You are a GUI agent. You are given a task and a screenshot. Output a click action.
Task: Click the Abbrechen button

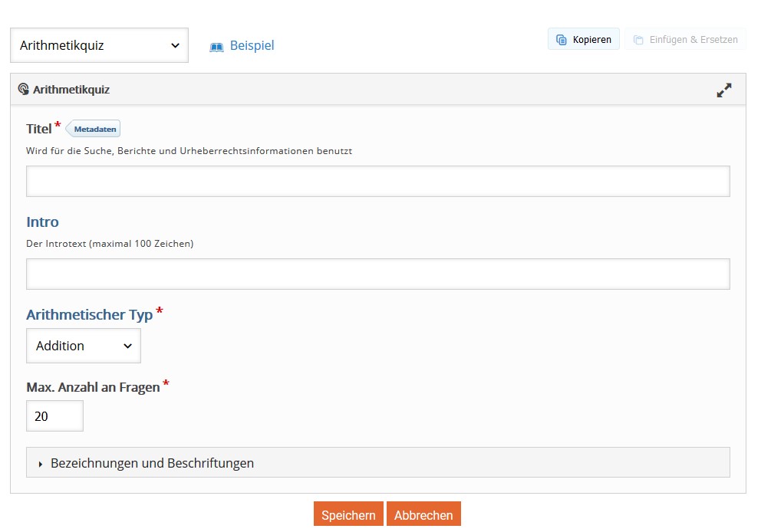423,514
